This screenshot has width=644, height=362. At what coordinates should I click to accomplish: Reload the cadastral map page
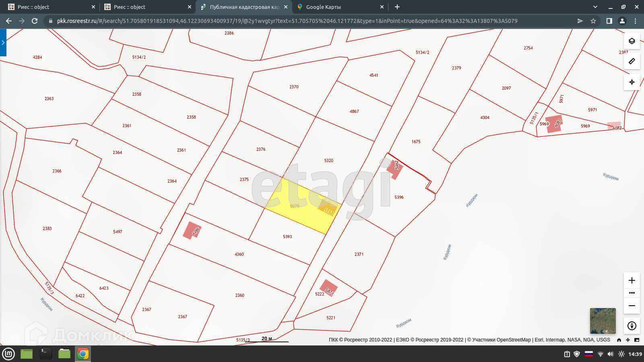35,21
